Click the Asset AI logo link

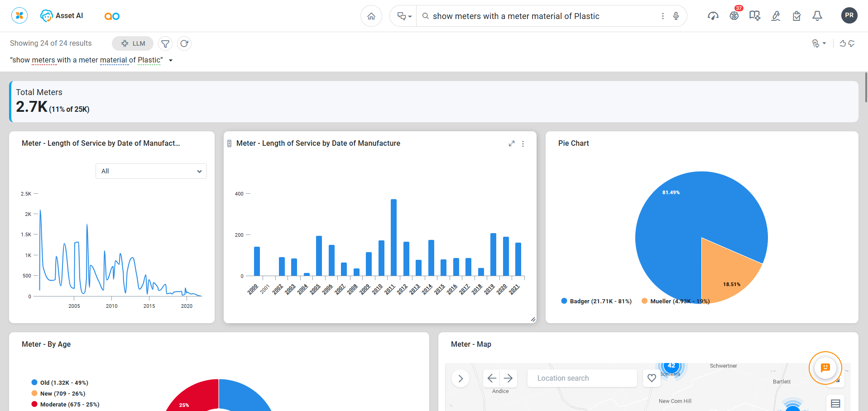(62, 16)
